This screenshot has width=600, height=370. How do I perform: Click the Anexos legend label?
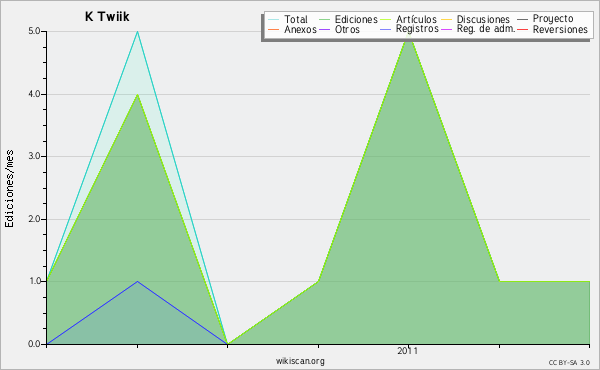300,29
